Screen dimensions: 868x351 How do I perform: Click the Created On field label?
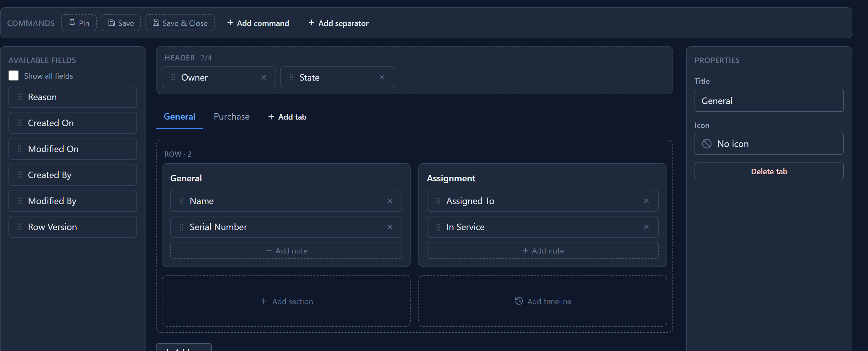coord(51,123)
